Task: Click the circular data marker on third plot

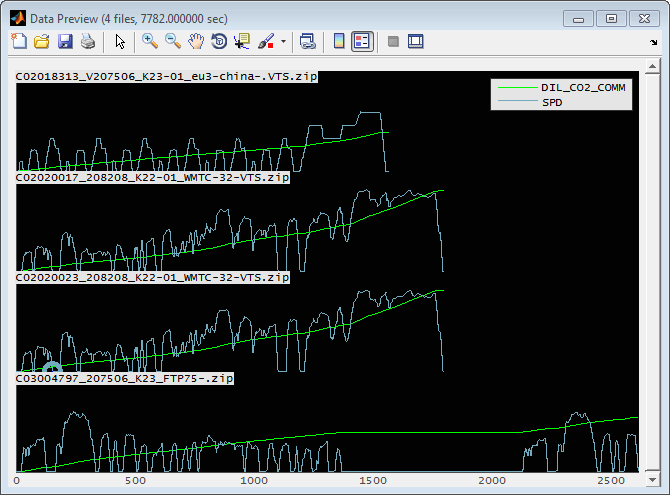Action: [x=52, y=368]
